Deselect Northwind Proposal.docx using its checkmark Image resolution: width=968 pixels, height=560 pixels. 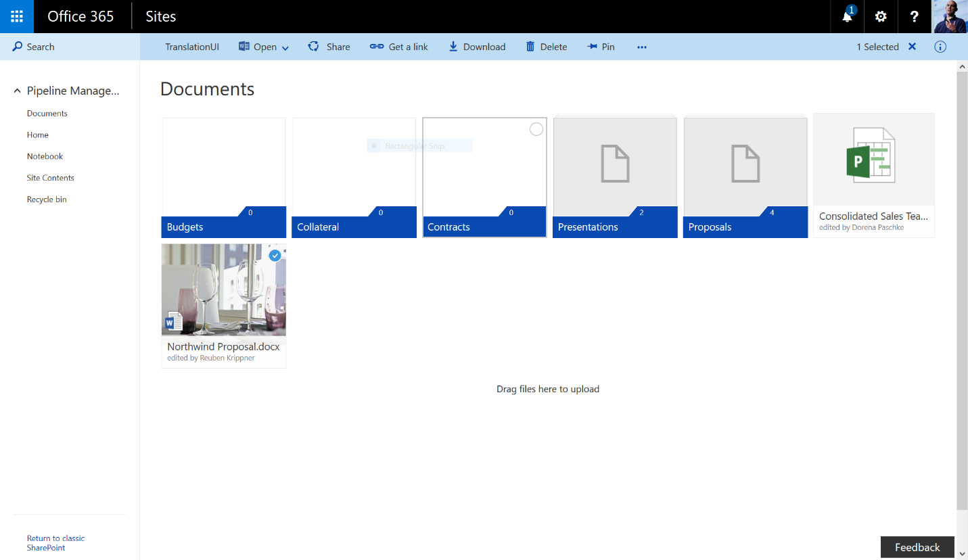pyautogui.click(x=275, y=255)
